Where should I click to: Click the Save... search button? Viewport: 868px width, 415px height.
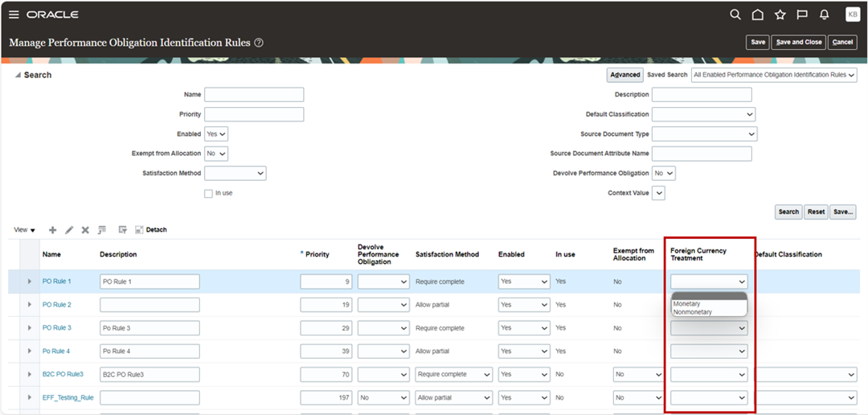[842, 212]
